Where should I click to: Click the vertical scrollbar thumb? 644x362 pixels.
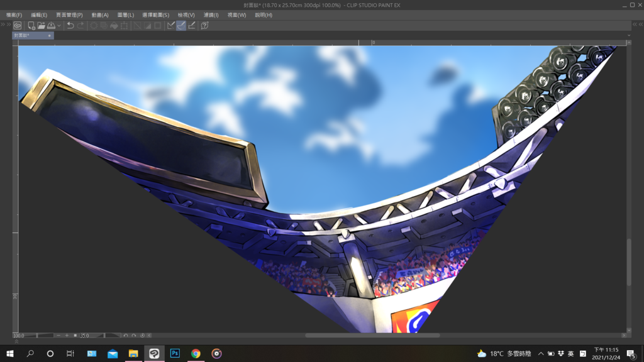point(629,262)
